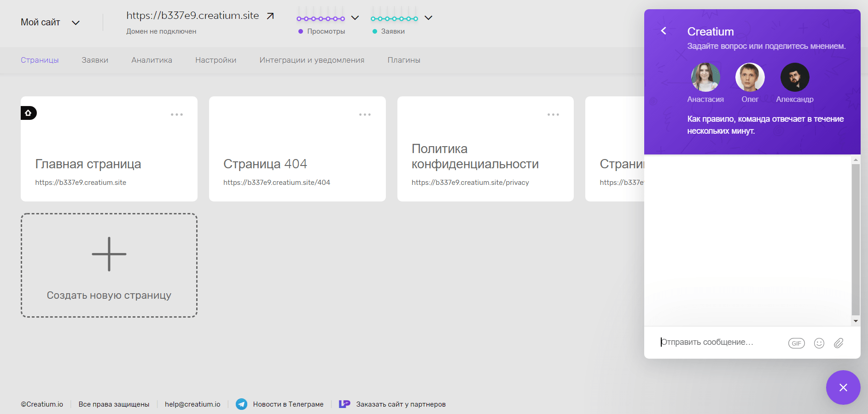868x414 pixels.
Task: Open the Главная страница card title
Action: pyautogui.click(x=88, y=164)
